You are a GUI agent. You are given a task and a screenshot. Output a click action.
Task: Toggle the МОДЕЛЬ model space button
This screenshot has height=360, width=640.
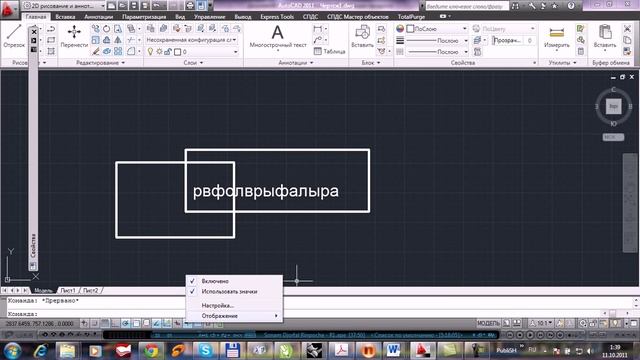point(488,323)
